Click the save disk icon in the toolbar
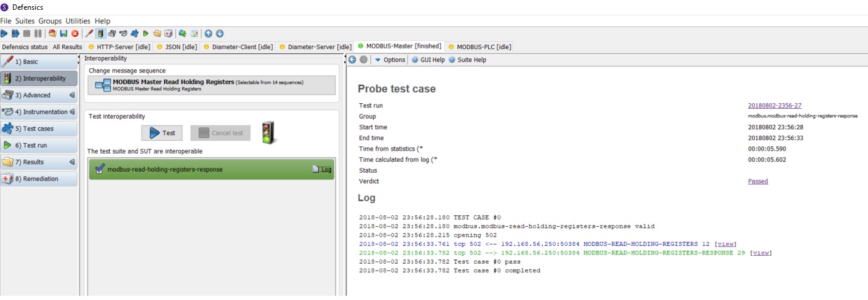 63,33
